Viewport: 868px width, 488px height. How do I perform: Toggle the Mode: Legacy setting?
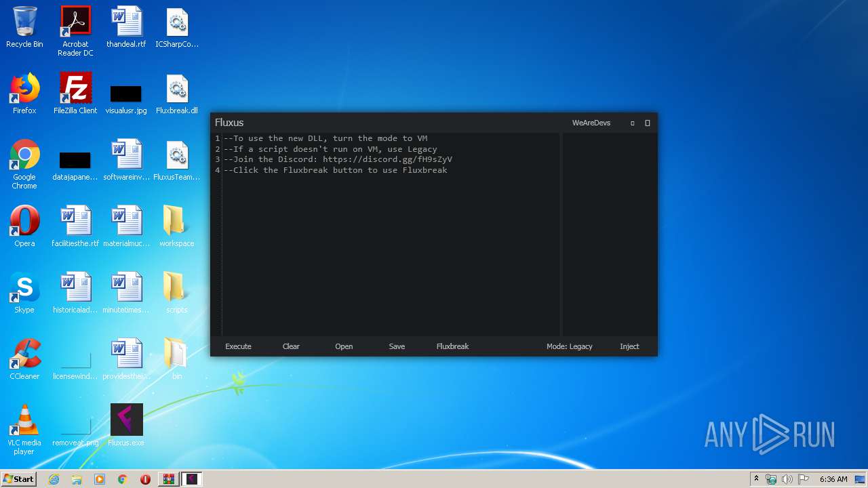pyautogui.click(x=570, y=346)
